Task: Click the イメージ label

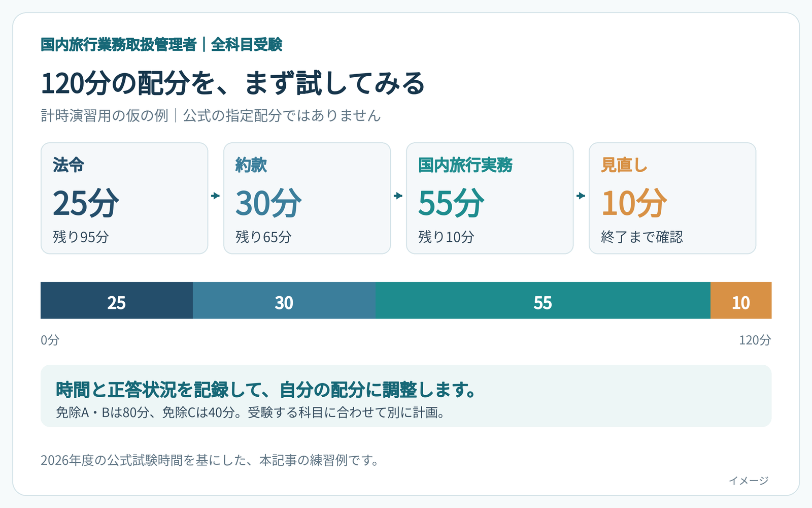Action: click(x=749, y=481)
